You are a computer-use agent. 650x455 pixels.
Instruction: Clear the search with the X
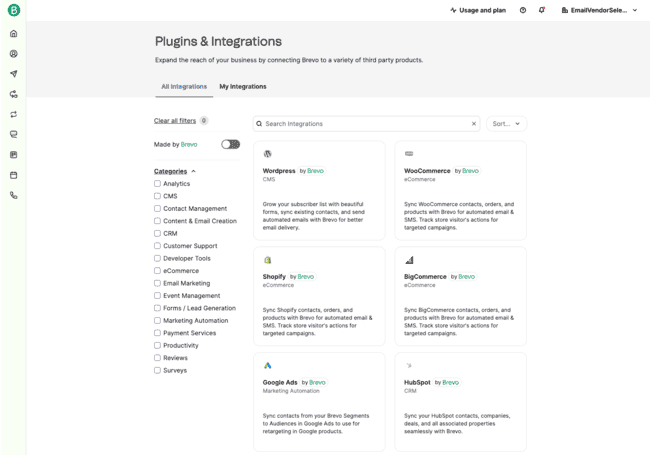(x=474, y=124)
